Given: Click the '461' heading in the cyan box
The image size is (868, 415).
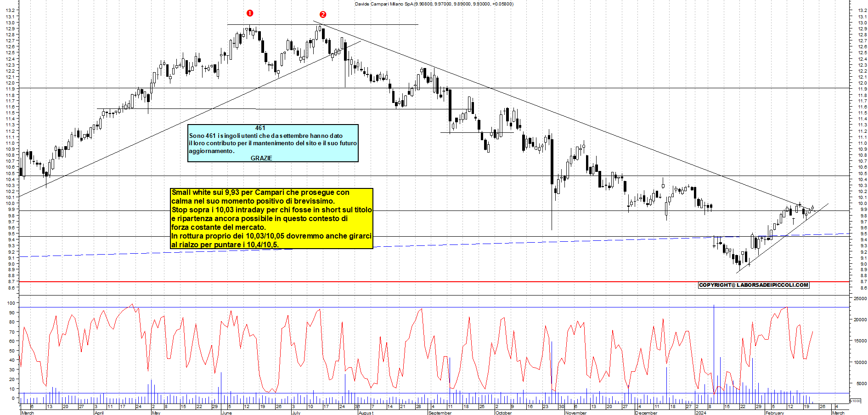Looking at the screenshot, I should [x=260, y=128].
